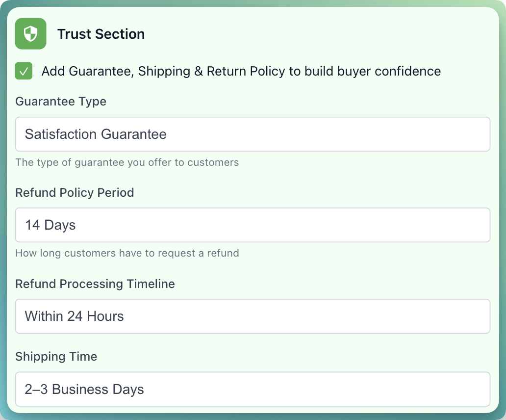The image size is (506, 420).
Task: Click the refund request helper text
Action: pos(127,253)
